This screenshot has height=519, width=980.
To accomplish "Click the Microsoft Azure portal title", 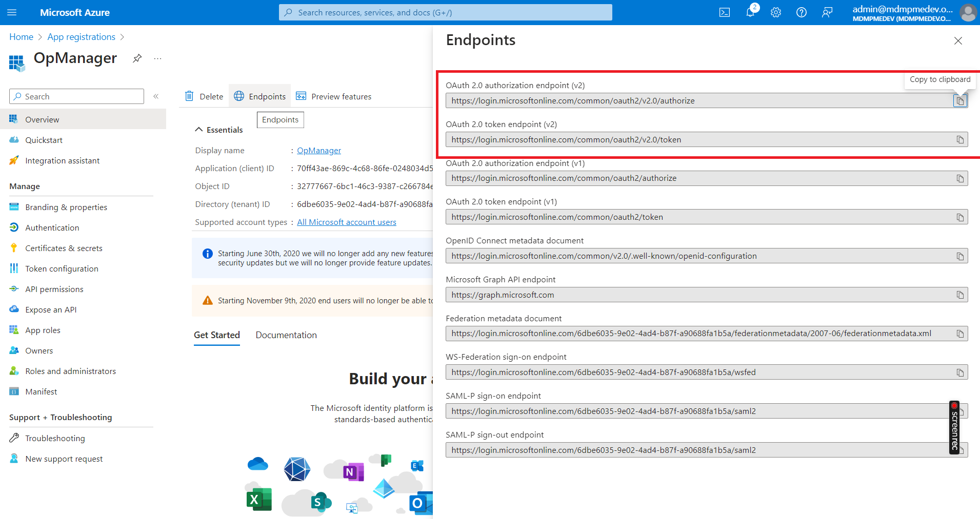I will [75, 12].
